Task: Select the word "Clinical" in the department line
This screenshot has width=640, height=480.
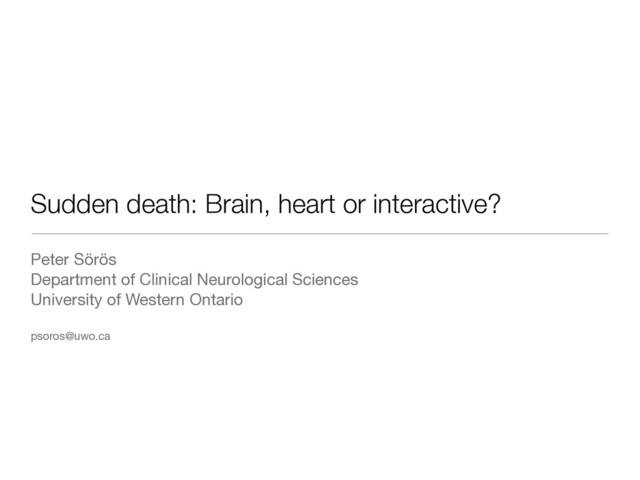Action: pos(166,280)
